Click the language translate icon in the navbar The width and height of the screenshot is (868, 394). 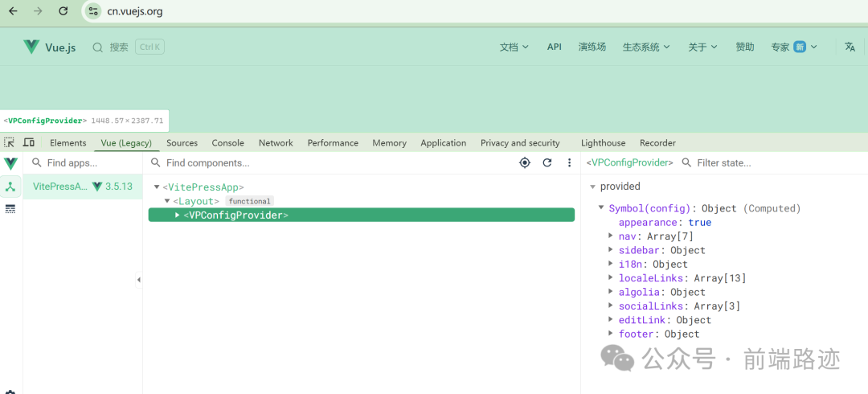(850, 47)
